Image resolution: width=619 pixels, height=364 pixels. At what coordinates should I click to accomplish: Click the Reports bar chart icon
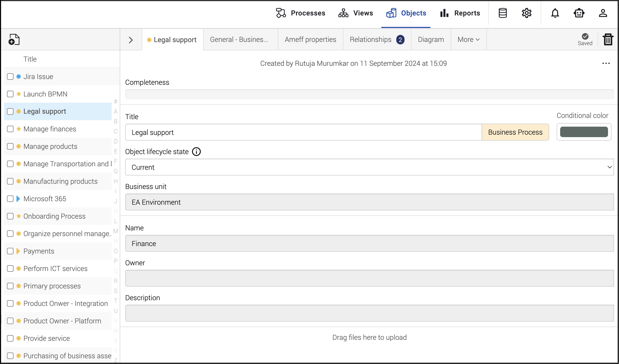click(444, 13)
